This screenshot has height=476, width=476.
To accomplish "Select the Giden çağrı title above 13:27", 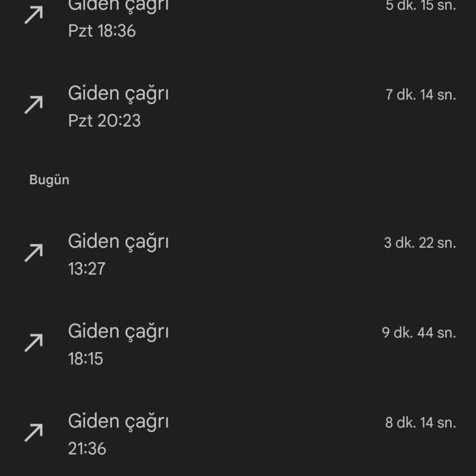I will [x=118, y=242].
